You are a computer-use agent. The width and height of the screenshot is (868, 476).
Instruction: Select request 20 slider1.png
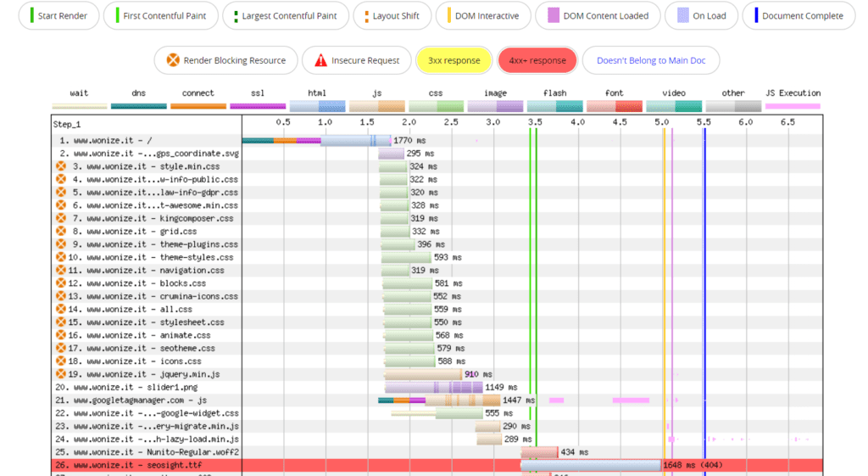[x=126, y=388]
